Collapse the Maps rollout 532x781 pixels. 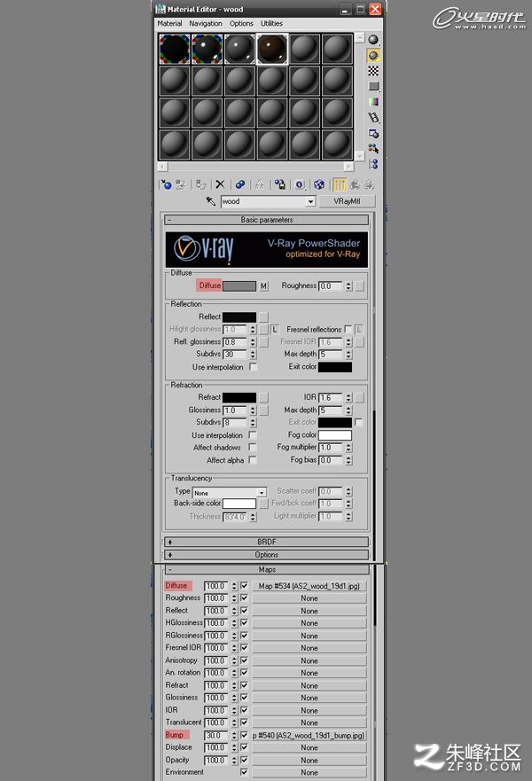[x=267, y=569]
